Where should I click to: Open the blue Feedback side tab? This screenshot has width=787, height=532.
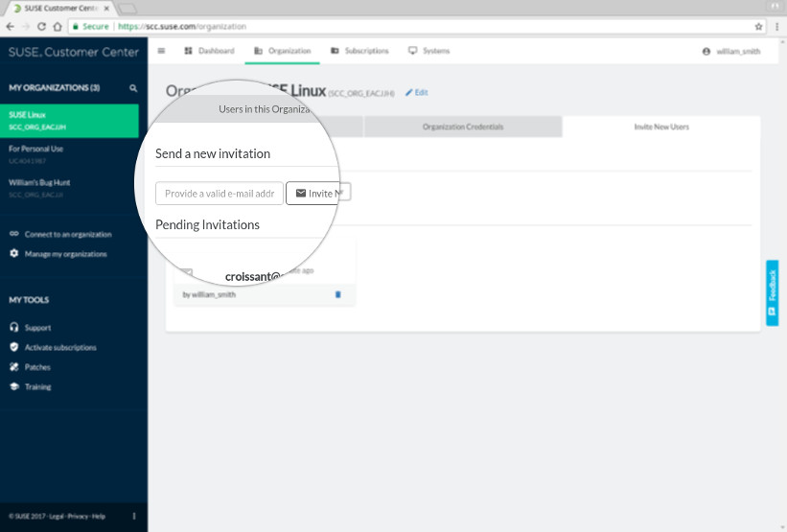(x=772, y=292)
